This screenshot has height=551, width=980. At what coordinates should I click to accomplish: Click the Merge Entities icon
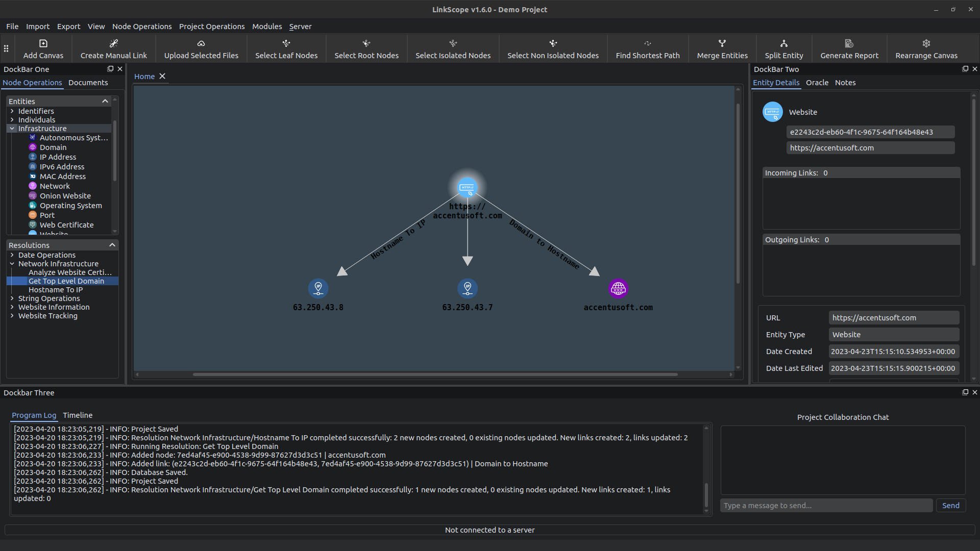(x=722, y=44)
